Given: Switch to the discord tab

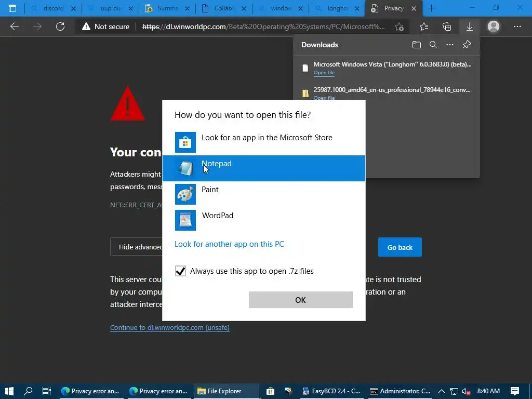Looking at the screenshot, I should [x=54, y=8].
